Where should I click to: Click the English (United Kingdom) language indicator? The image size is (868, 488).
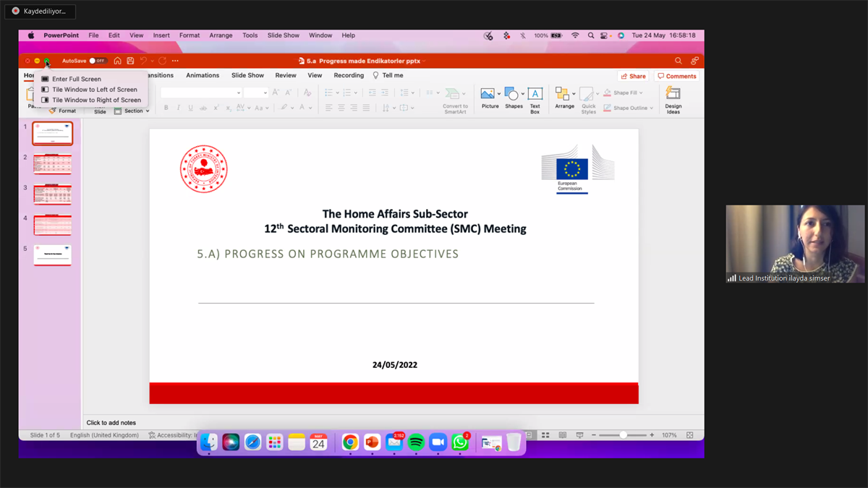[104, 435]
